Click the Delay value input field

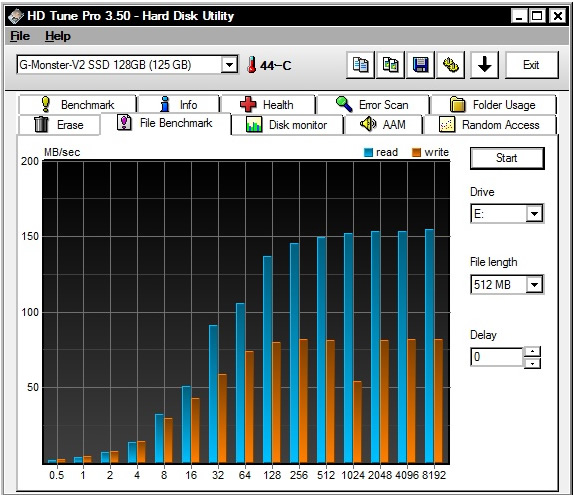pos(497,357)
